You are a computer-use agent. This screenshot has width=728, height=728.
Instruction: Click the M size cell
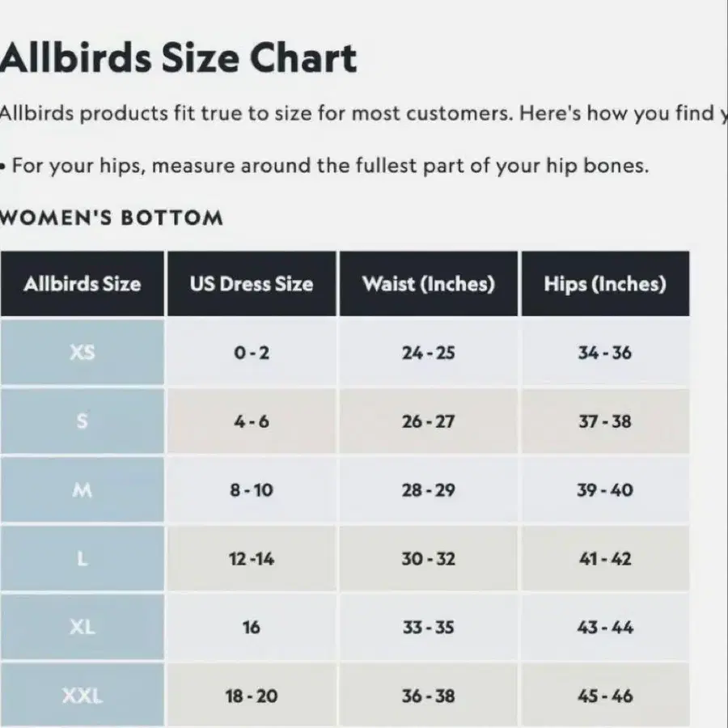tap(83, 490)
